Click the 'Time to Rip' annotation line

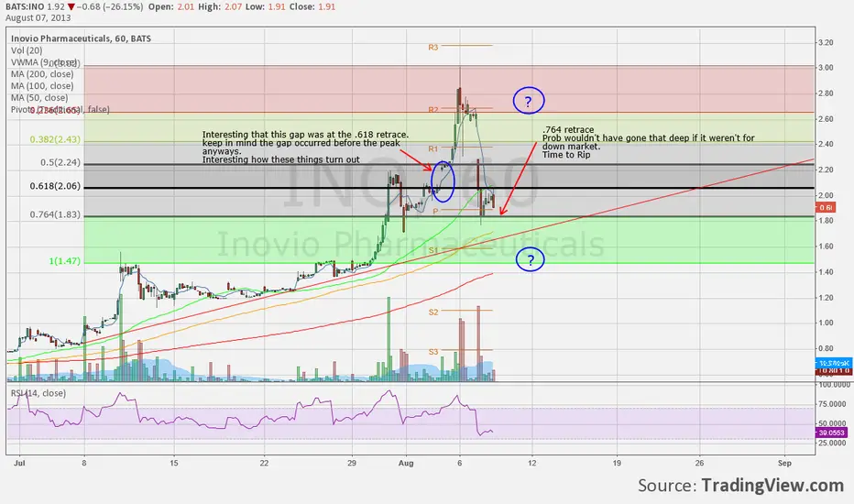click(x=566, y=155)
